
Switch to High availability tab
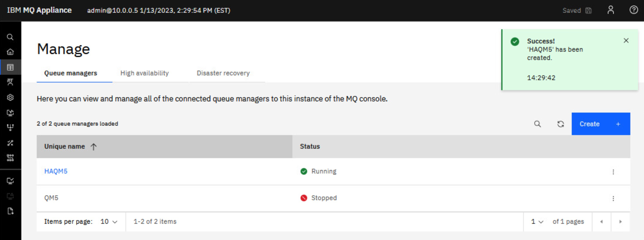tap(144, 73)
